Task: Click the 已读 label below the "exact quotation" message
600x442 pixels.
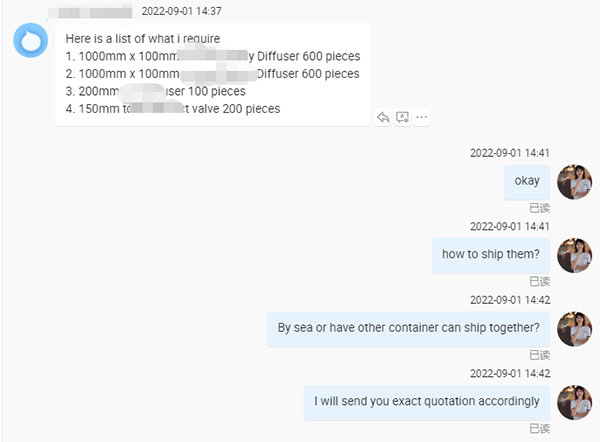Action: coord(540,429)
